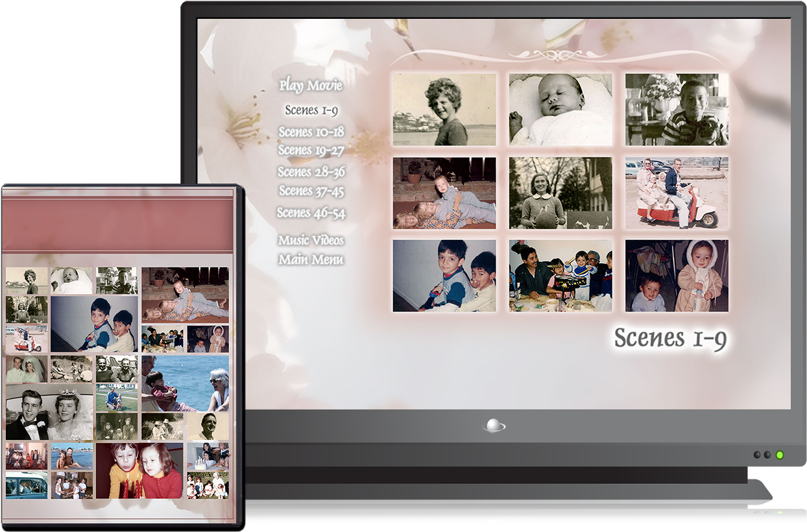The image size is (807, 532).
Task: Open the Music Videos section
Action: (311, 241)
